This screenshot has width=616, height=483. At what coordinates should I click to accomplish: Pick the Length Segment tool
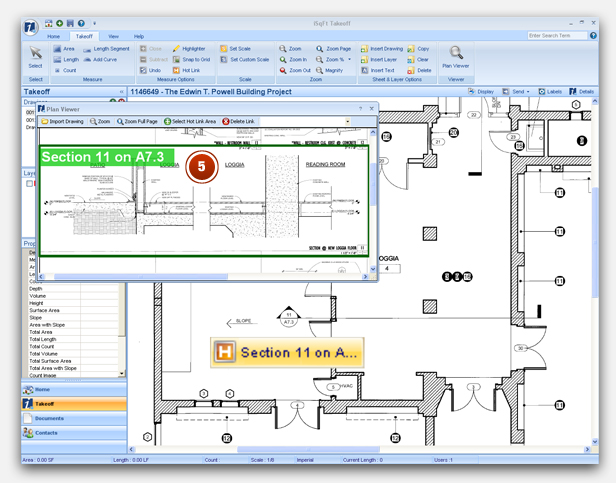tap(106, 49)
